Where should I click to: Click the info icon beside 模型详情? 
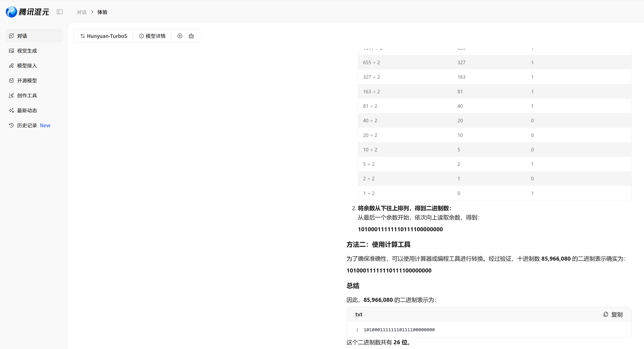141,36
